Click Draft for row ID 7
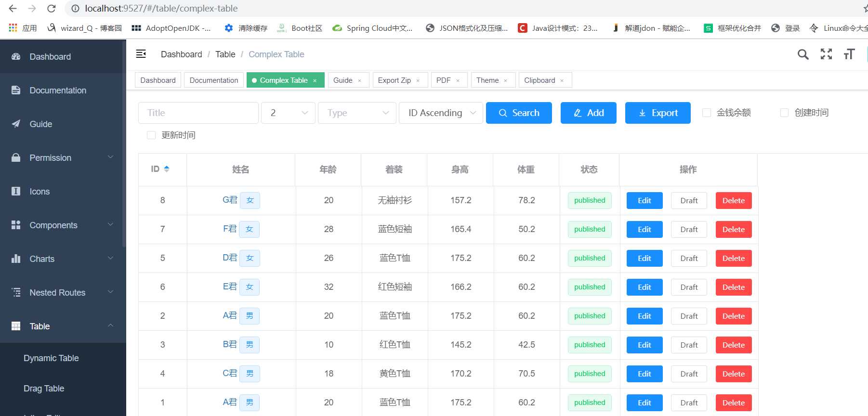This screenshot has height=416, width=868. (689, 229)
